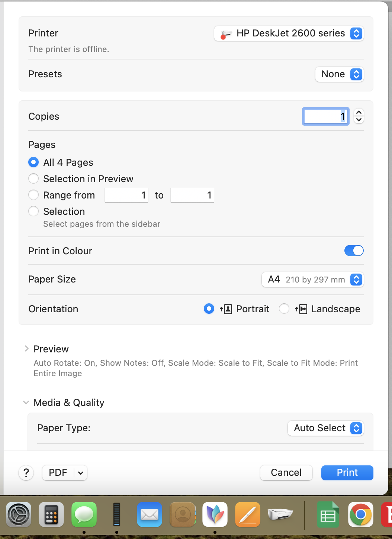Open the Printer selection dropdown
This screenshot has width=392, height=539.
pos(289,33)
